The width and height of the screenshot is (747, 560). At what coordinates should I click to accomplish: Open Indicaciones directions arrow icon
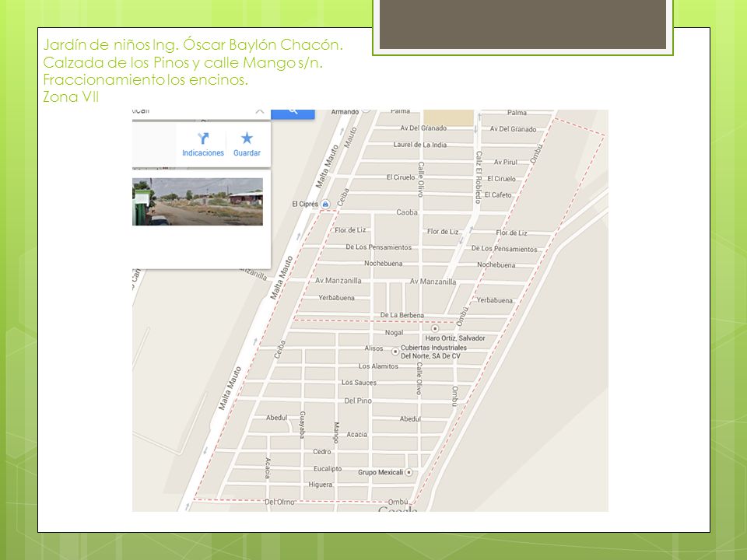coord(203,138)
